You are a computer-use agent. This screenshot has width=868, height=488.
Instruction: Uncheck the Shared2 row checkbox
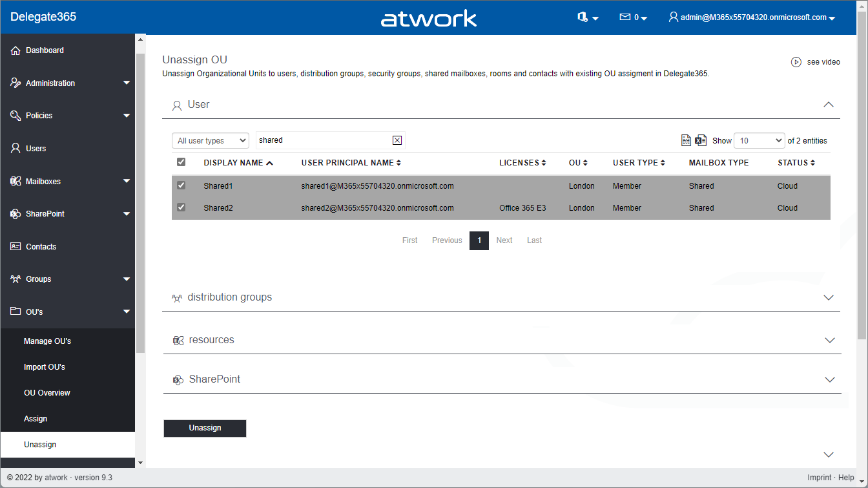pos(181,207)
